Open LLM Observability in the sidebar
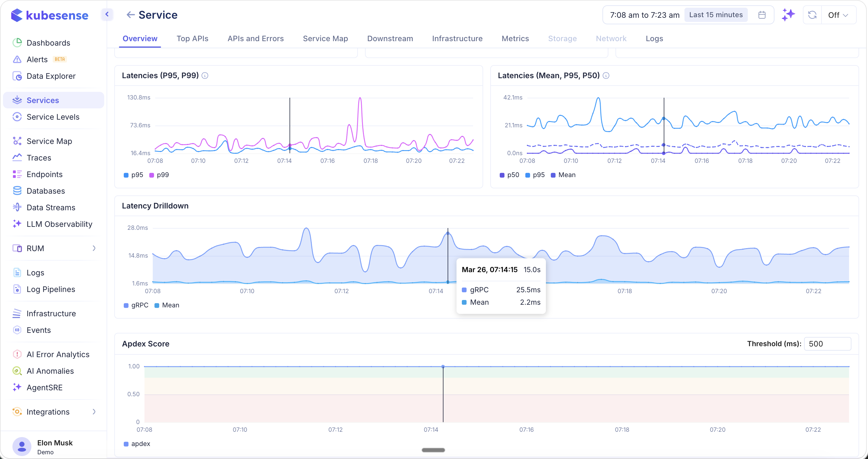Screen dimensions: 868x459 pyautogui.click(x=60, y=224)
